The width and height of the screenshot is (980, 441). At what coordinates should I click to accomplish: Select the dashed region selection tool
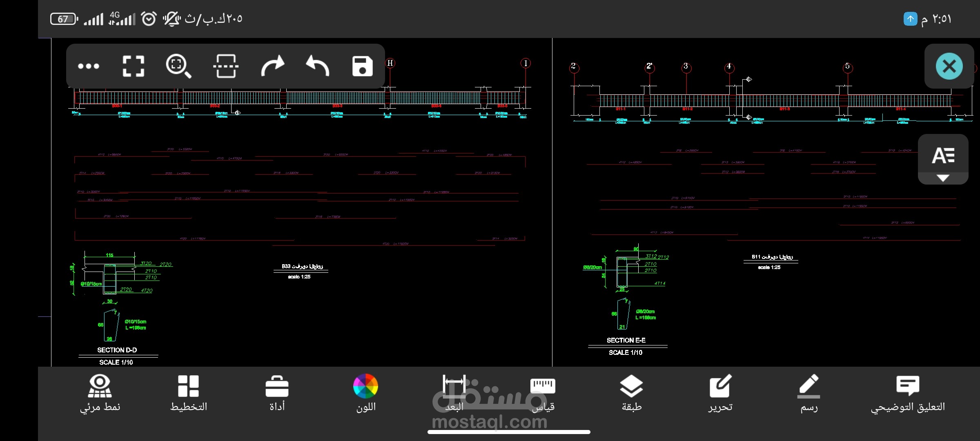tap(226, 66)
